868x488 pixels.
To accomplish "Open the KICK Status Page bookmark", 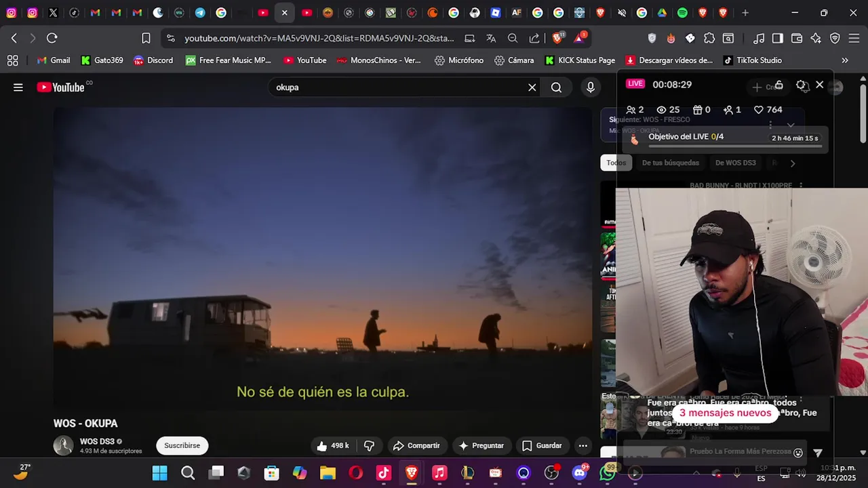I will pos(580,60).
